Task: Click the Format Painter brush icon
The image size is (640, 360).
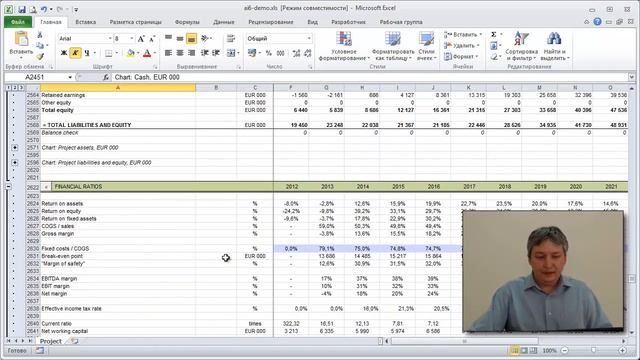Action: point(40,56)
